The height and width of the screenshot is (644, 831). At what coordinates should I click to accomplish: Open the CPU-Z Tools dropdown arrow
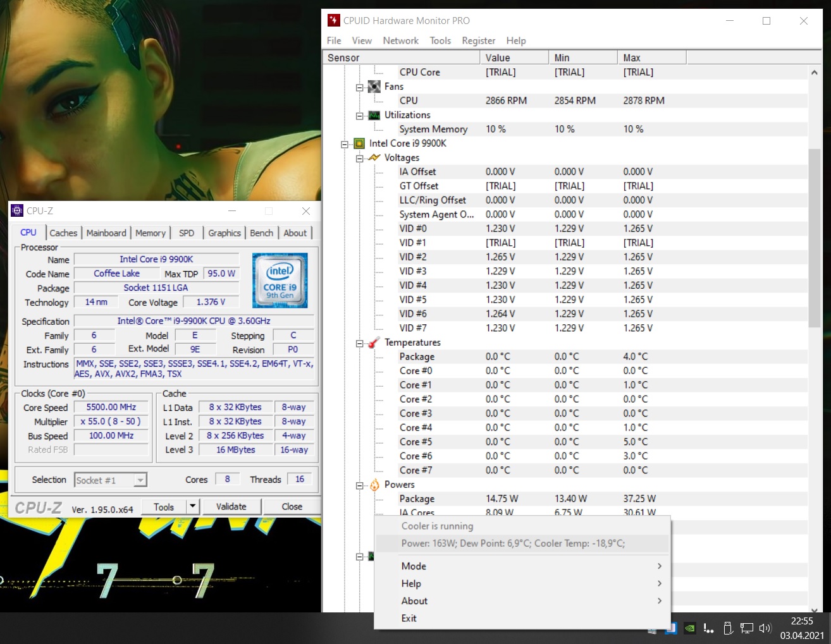click(x=193, y=506)
